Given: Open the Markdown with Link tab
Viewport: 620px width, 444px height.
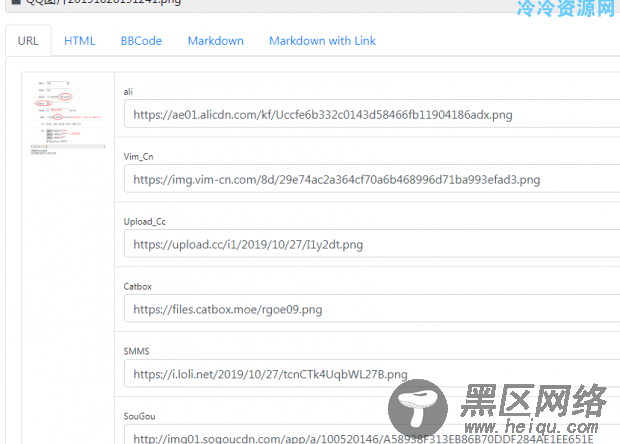Looking at the screenshot, I should [322, 41].
